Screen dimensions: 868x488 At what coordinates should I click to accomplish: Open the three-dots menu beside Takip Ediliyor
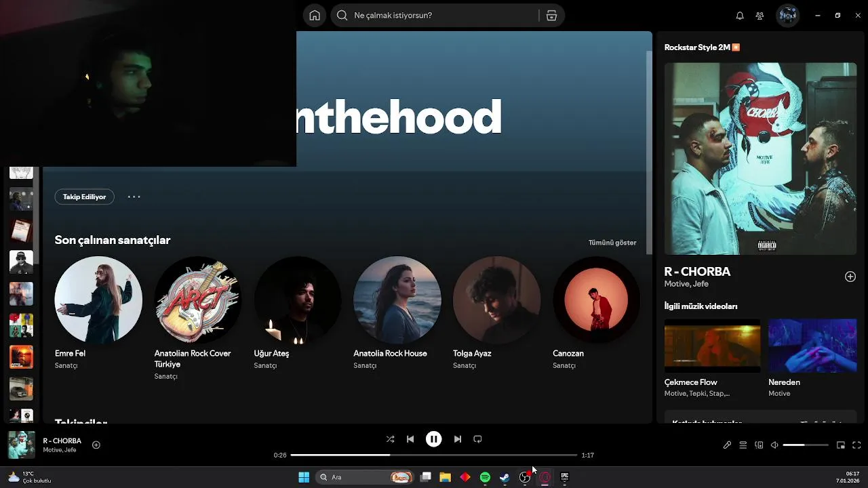[134, 197]
